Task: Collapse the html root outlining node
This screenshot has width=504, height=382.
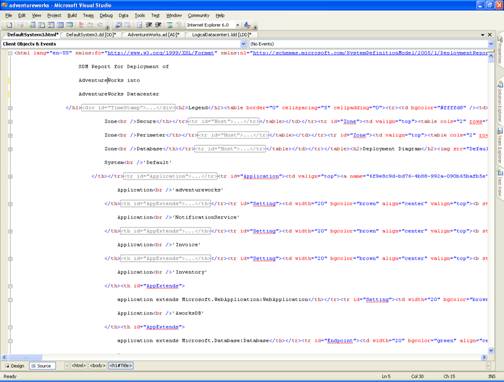Action: pyautogui.click(x=10, y=53)
